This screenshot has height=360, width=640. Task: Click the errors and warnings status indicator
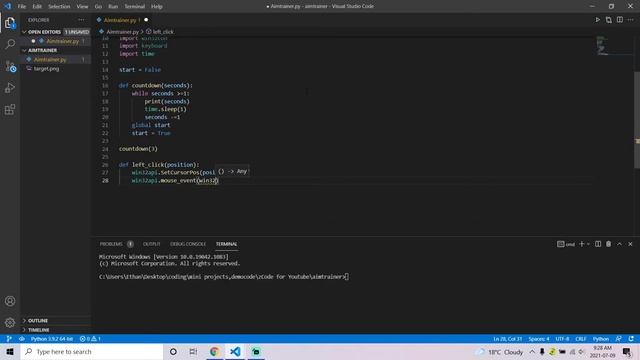pyautogui.click(x=90, y=339)
